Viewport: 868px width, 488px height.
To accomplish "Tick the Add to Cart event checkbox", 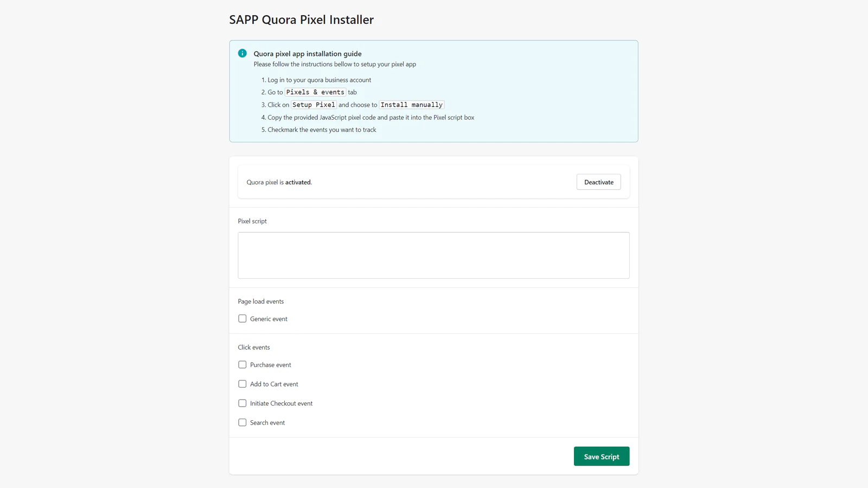I will click(x=242, y=384).
